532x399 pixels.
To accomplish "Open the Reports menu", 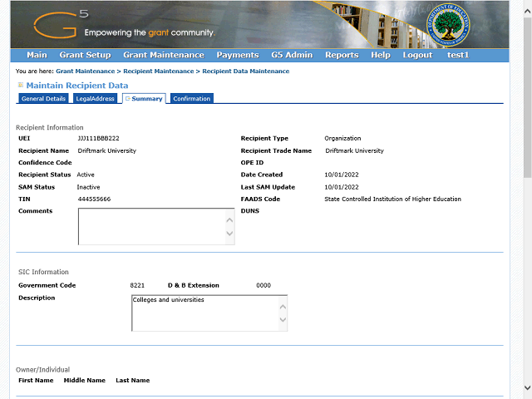I will click(x=342, y=56).
